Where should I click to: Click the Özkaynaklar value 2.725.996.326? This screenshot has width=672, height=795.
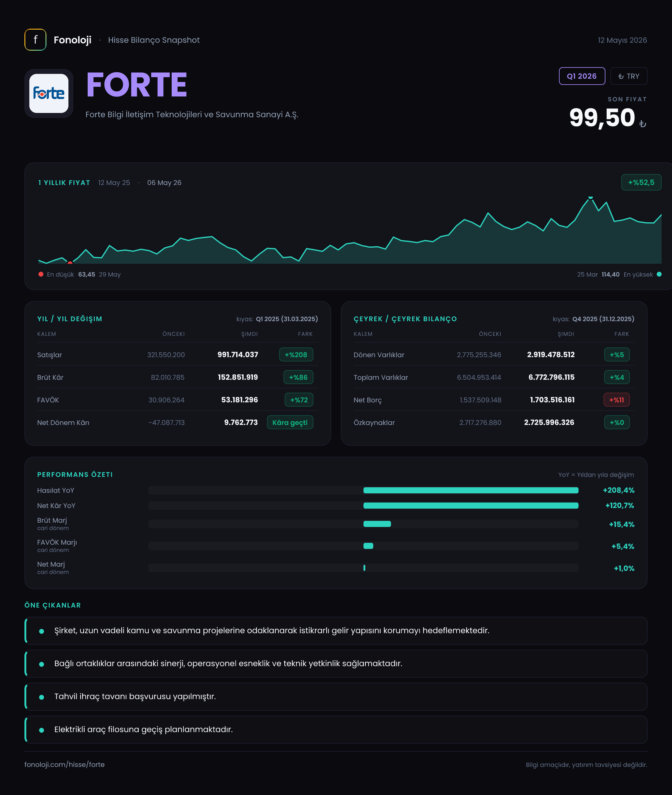coord(549,422)
